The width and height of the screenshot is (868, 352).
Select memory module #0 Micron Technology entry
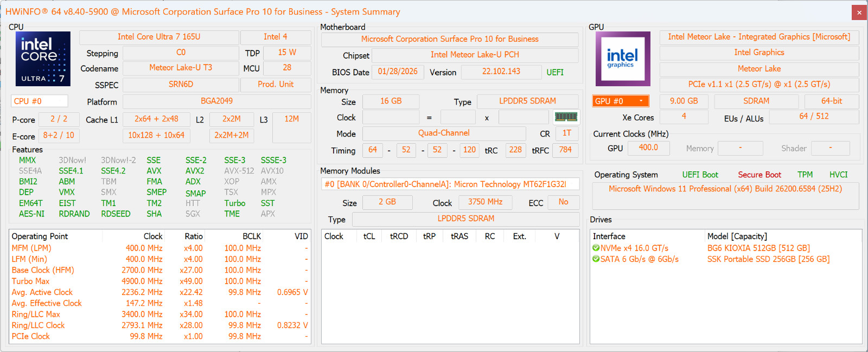[x=450, y=184]
